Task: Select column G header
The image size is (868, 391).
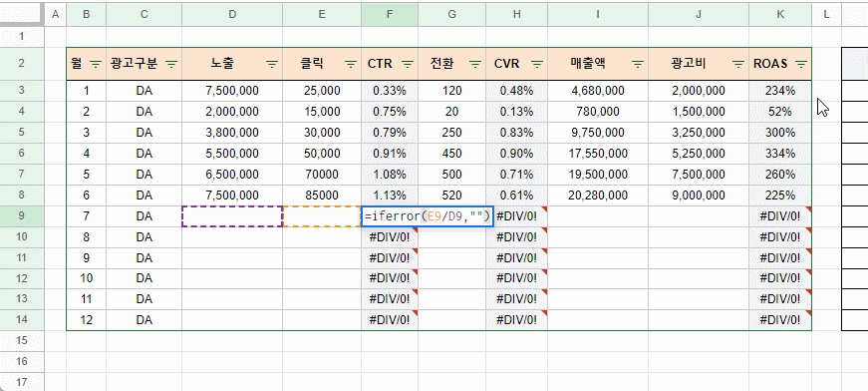Action: 451,15
